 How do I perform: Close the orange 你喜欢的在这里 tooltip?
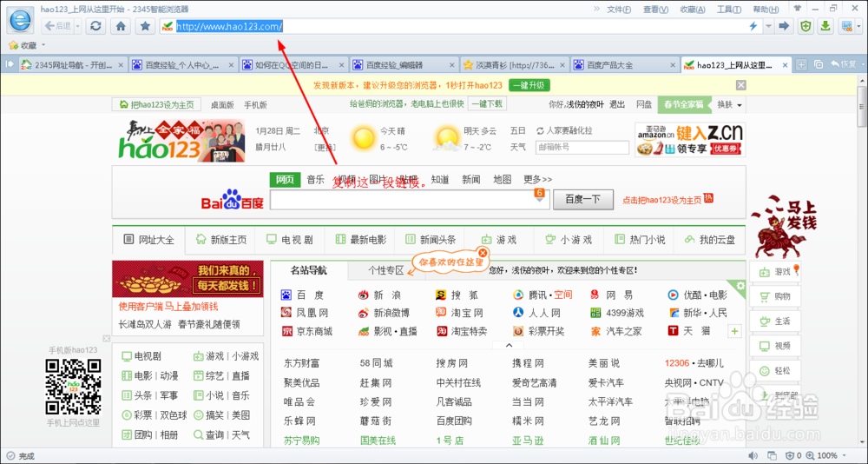tap(483, 253)
